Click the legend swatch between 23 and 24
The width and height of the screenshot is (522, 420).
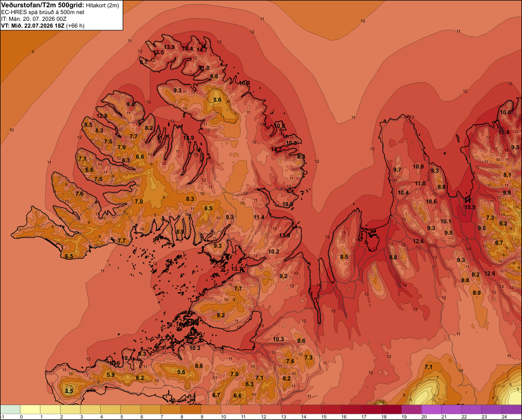pyautogui.click(x=492, y=409)
